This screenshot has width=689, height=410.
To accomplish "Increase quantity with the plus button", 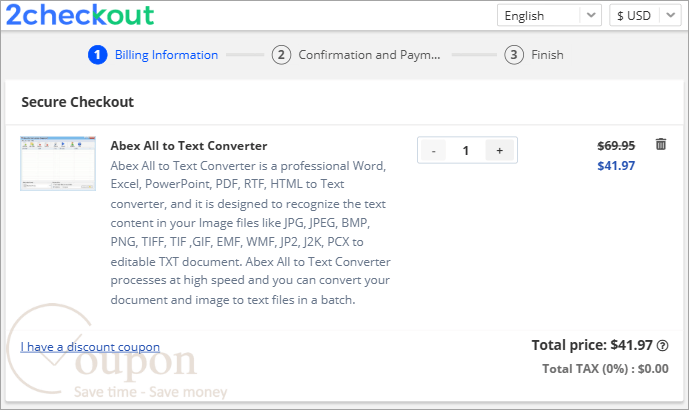I will 500,151.
